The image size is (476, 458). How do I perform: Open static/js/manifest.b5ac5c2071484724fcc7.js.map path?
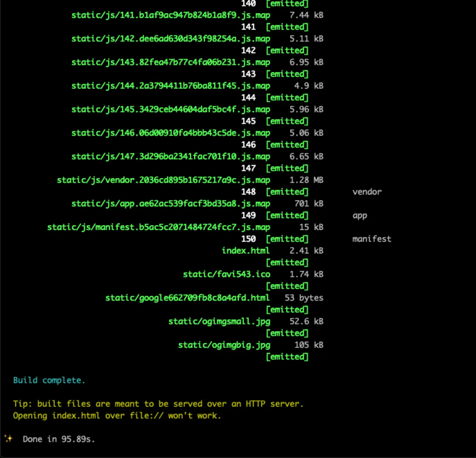click(158, 227)
